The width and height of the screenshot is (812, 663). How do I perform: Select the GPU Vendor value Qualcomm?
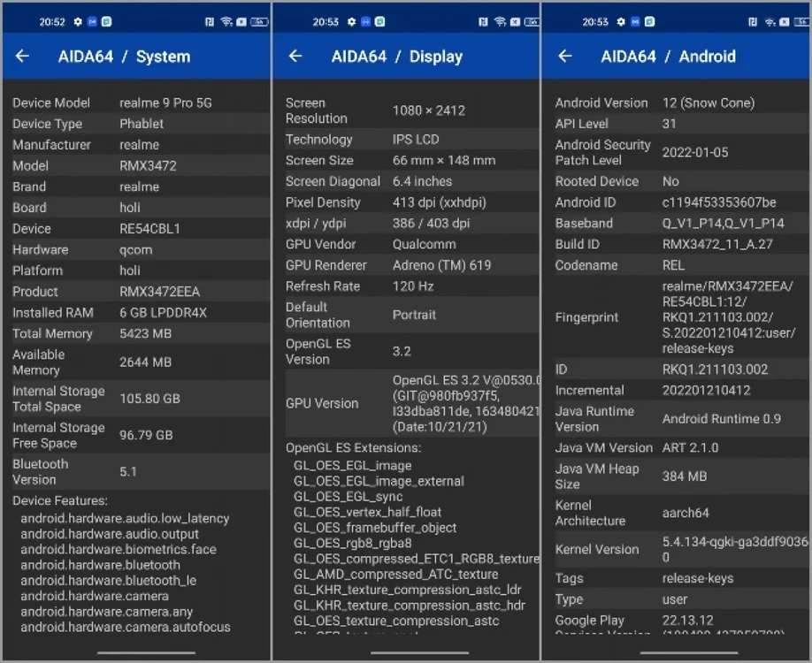click(x=424, y=244)
